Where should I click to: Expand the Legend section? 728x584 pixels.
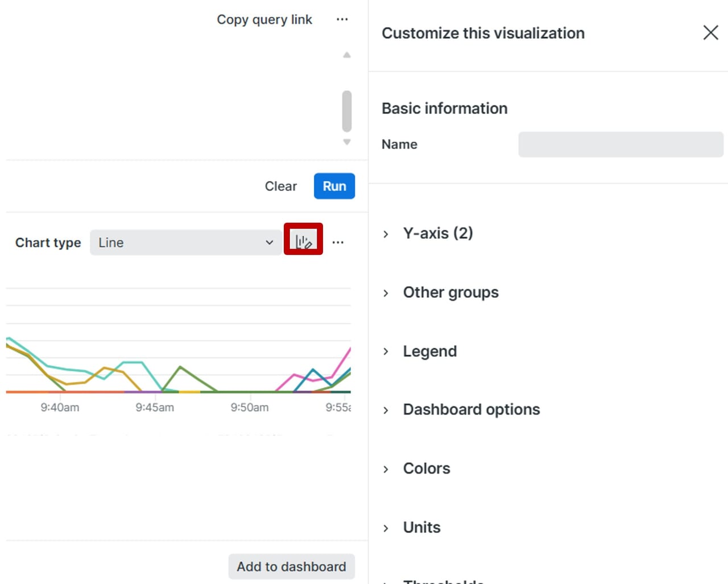click(429, 351)
